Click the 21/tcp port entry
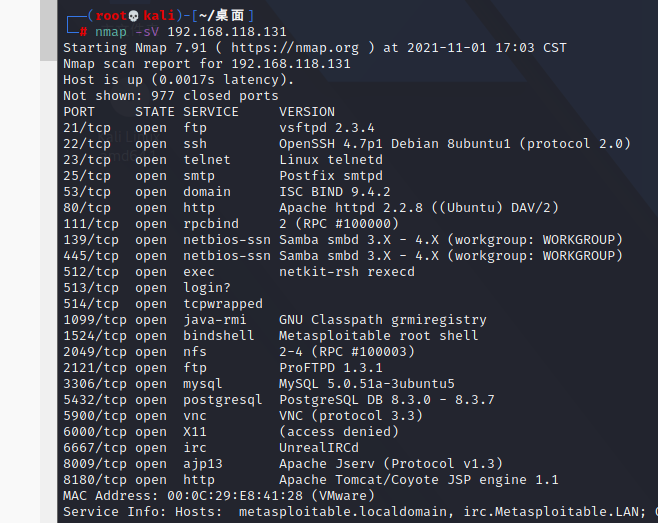The height and width of the screenshot is (523, 658). [x=87, y=128]
